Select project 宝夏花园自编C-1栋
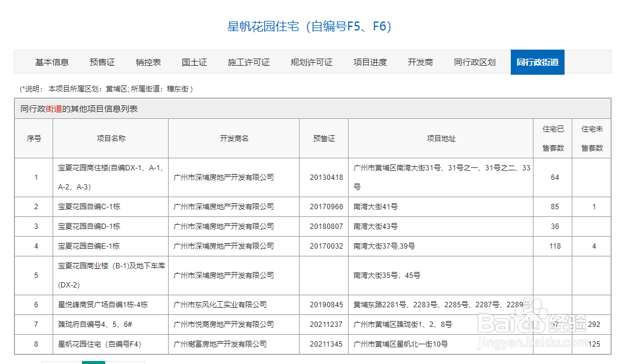The image size is (622, 364). pos(89,207)
